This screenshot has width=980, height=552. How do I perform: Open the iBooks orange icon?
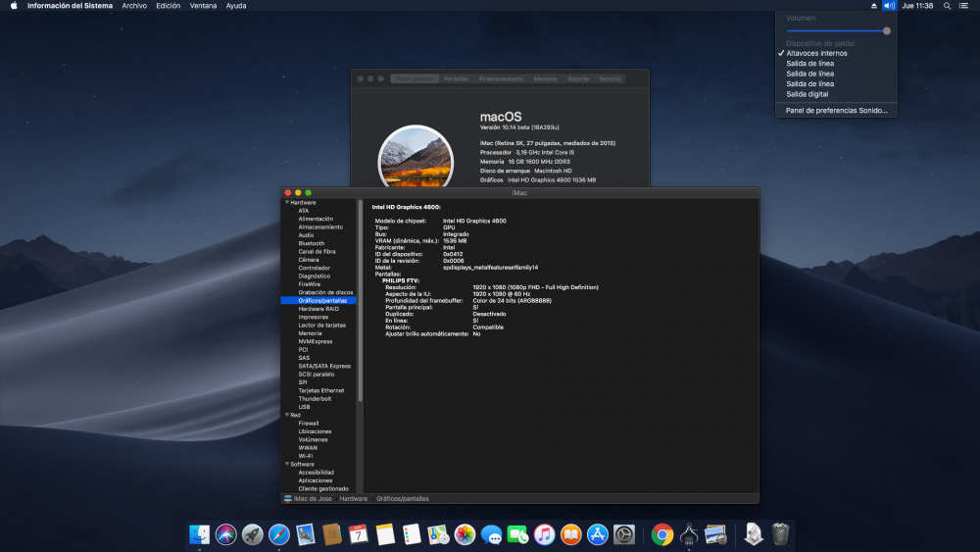click(x=570, y=534)
